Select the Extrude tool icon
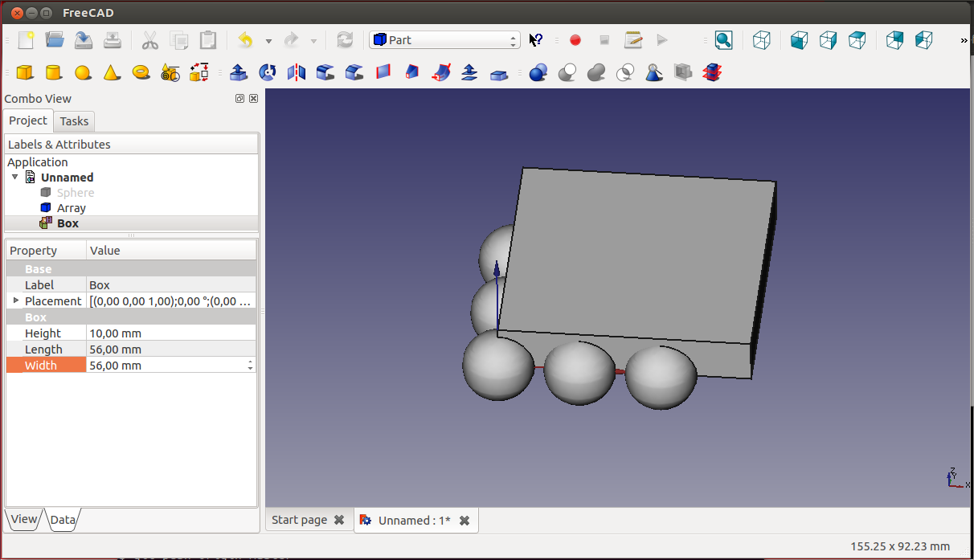974x560 pixels. [x=239, y=73]
